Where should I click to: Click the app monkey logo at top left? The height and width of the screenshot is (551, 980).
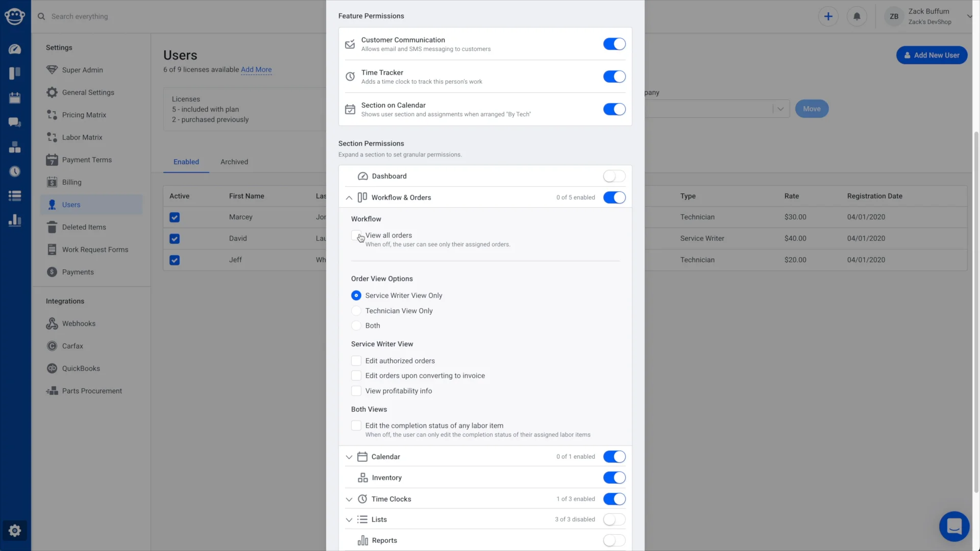pyautogui.click(x=15, y=16)
